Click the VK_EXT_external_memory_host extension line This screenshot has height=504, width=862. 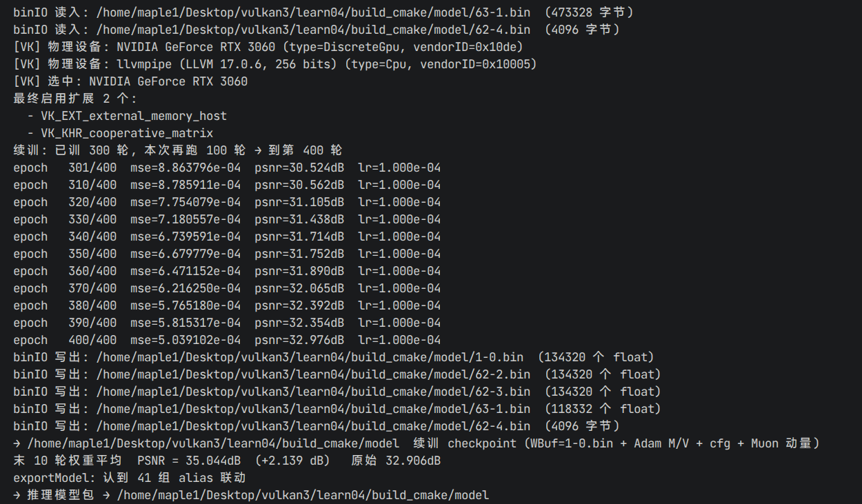click(x=127, y=116)
